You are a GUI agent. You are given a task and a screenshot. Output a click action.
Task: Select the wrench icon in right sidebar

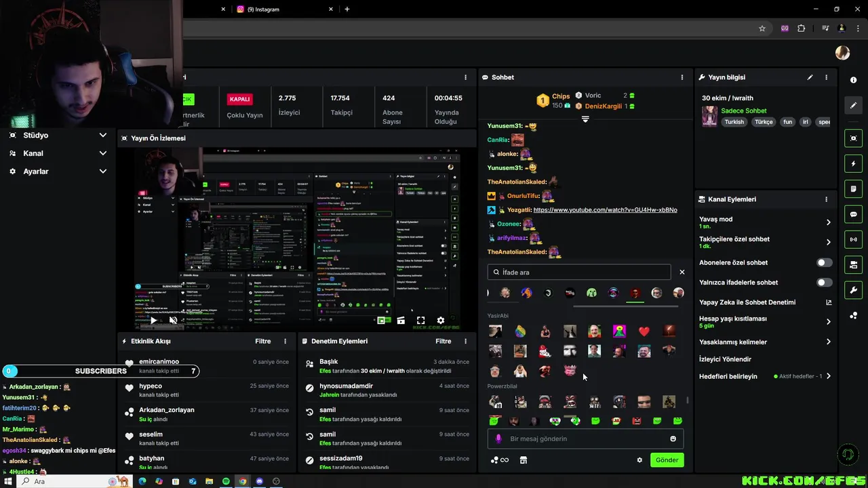point(853,290)
